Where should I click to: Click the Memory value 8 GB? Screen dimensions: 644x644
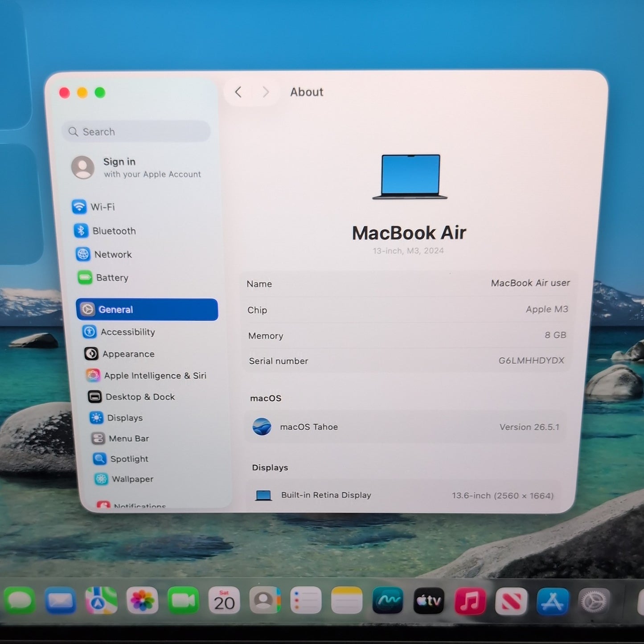(x=555, y=335)
